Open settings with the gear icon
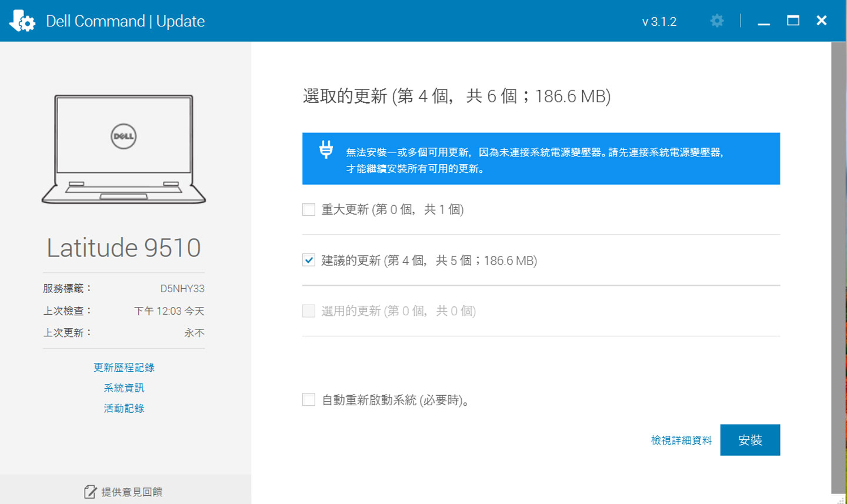Viewport: 847px width, 504px height. click(x=718, y=21)
